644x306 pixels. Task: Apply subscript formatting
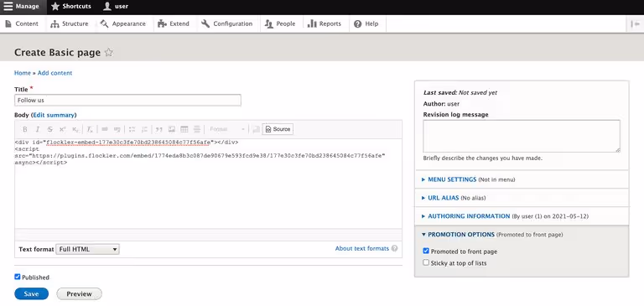click(x=75, y=129)
